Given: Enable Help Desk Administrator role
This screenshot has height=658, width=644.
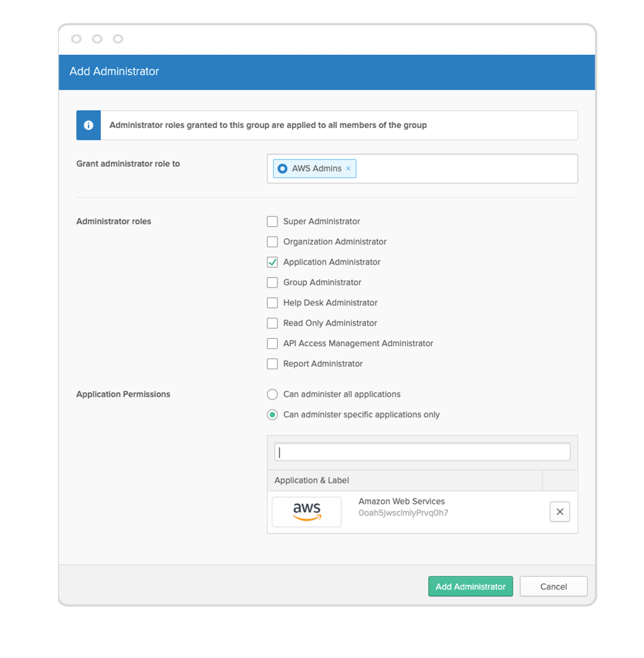Looking at the screenshot, I should (x=272, y=303).
